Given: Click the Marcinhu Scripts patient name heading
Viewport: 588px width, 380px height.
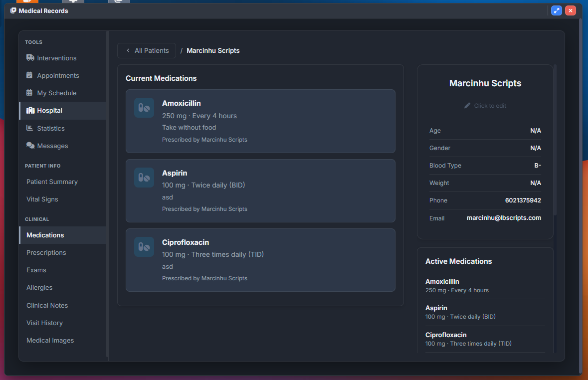Looking at the screenshot, I should coord(485,83).
